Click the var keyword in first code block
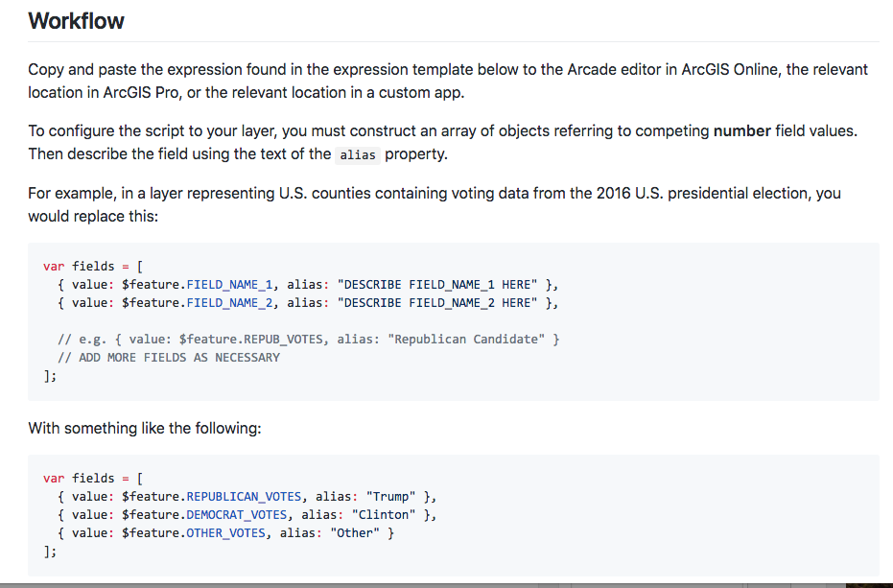 pos(54,266)
